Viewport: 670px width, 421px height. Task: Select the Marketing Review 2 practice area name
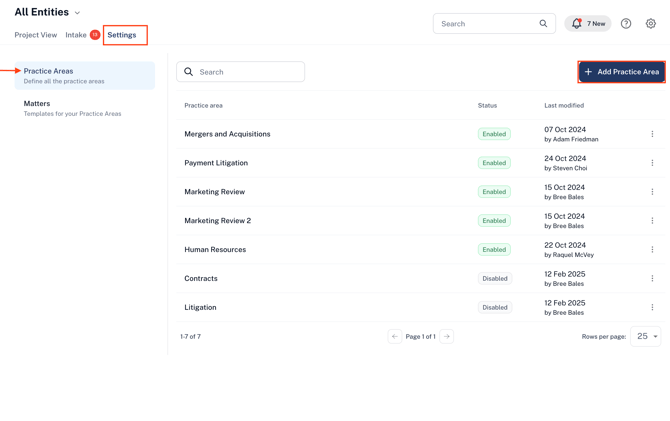pos(217,221)
